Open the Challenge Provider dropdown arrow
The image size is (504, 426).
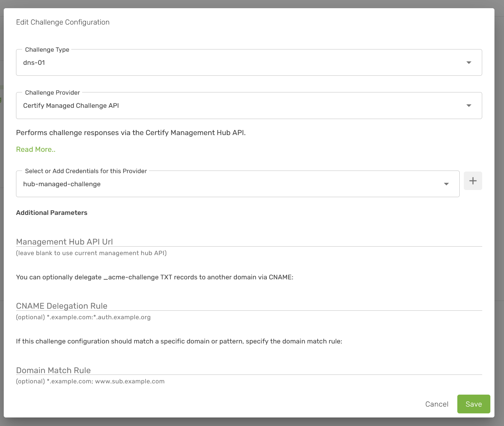point(469,105)
